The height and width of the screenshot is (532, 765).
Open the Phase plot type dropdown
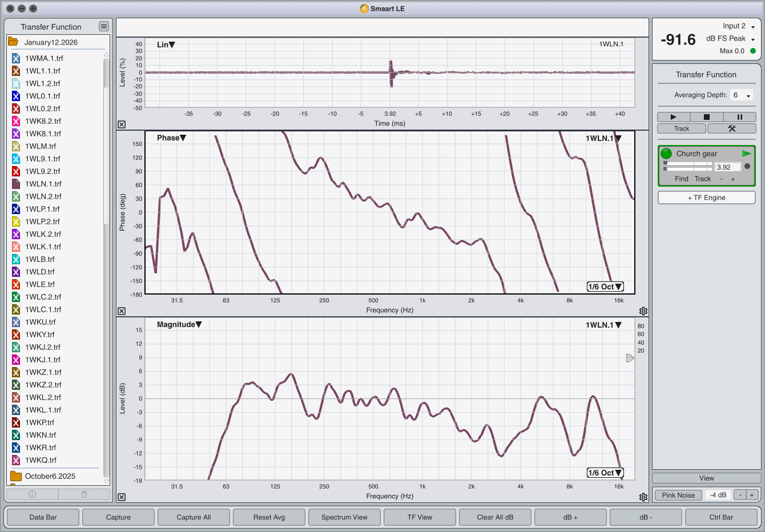pos(171,138)
